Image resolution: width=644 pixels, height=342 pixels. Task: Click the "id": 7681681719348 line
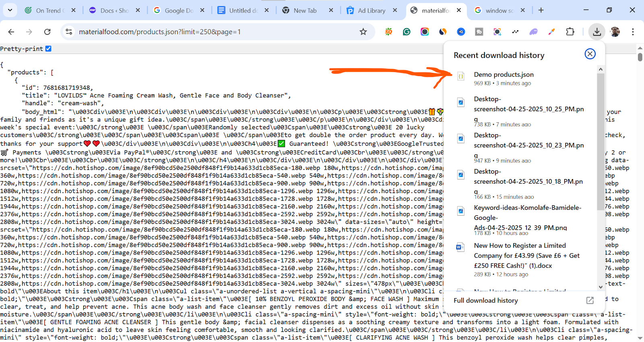point(57,88)
